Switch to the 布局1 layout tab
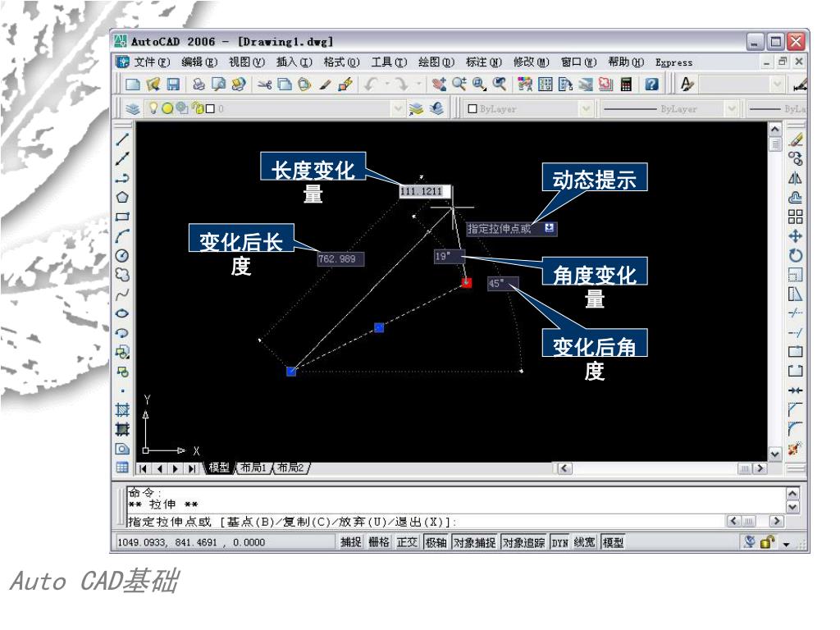Screen dimensions: 840x630 (253, 468)
